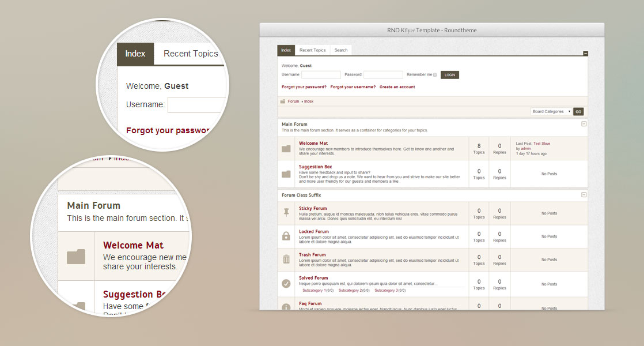644x346 pixels.
Task: Click the "1 day 17 hours ago" text
Action: [x=532, y=154]
